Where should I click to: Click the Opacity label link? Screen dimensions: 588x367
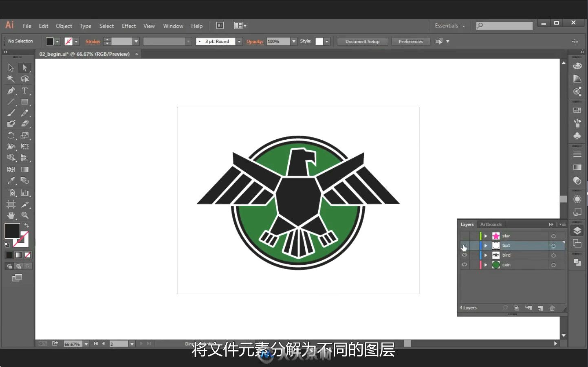pos(255,42)
